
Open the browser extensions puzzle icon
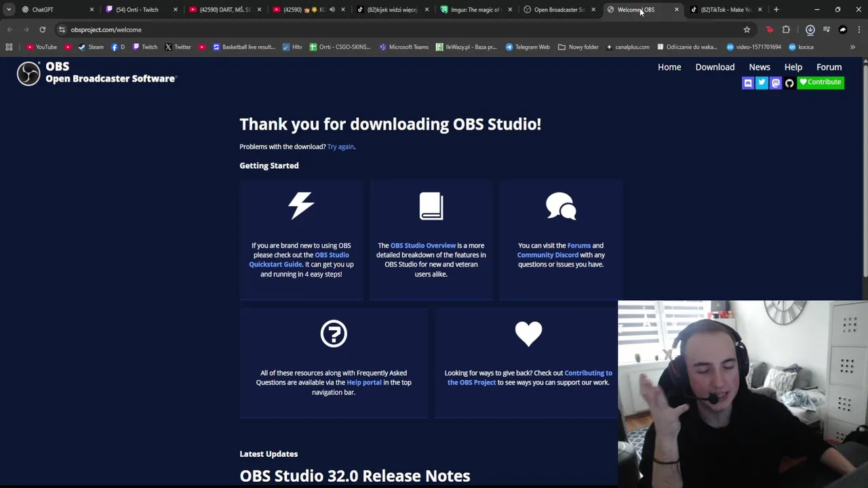(x=786, y=30)
